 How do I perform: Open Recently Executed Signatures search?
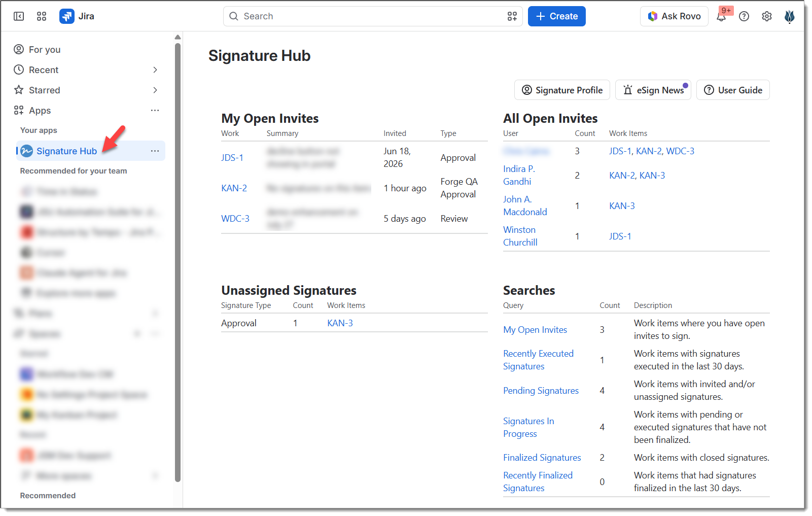click(538, 360)
